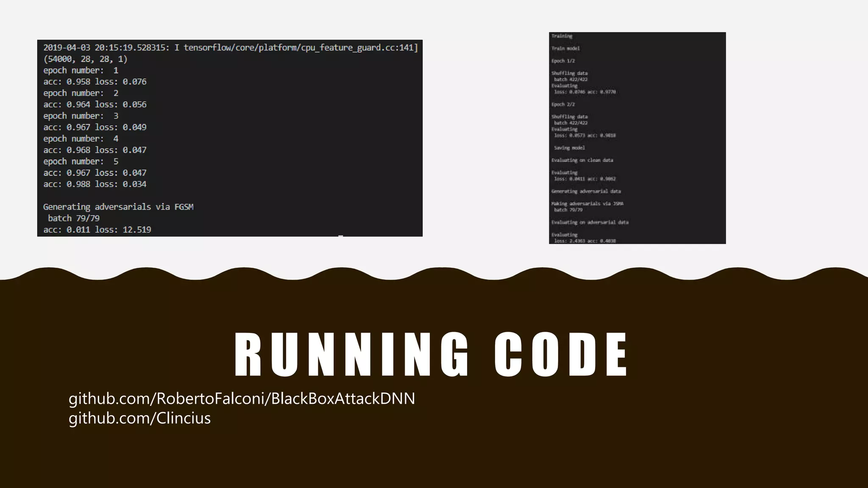The height and width of the screenshot is (488, 868).
Task: Click 'loss: 0.0746 acc: 0.9770' line
Action: 585,92
